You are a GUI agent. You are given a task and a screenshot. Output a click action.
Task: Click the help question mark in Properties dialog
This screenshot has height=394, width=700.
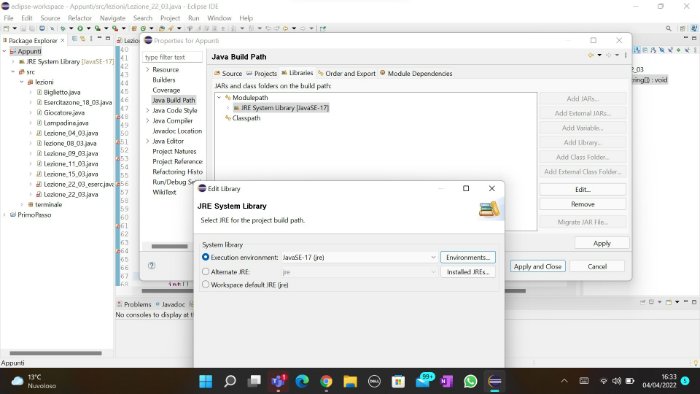[152, 265]
